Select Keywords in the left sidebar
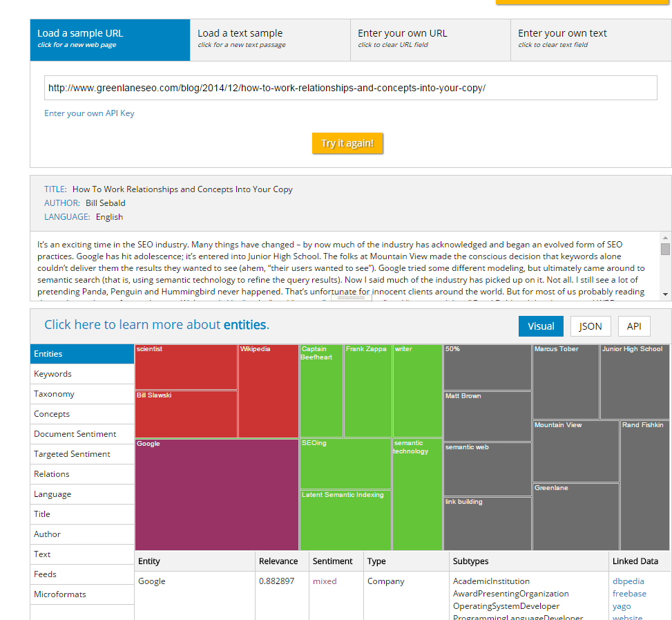 [x=53, y=374]
